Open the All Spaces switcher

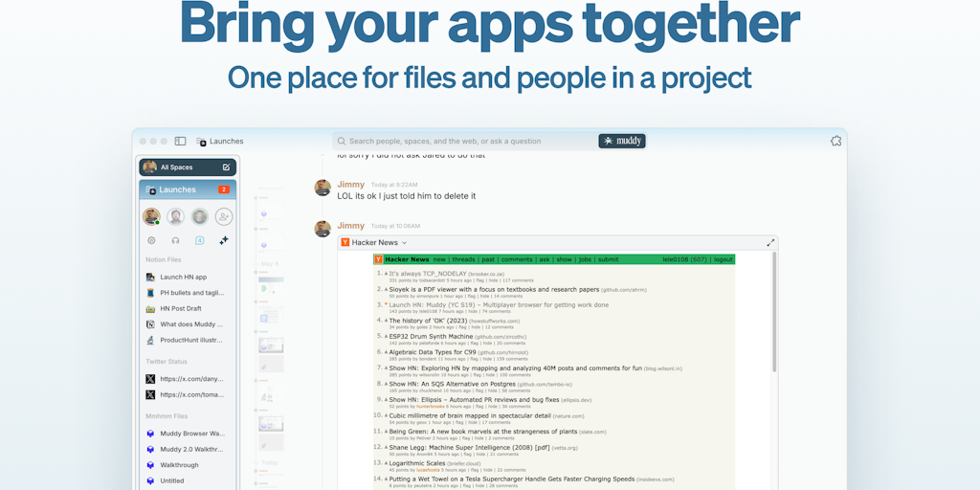[x=177, y=167]
